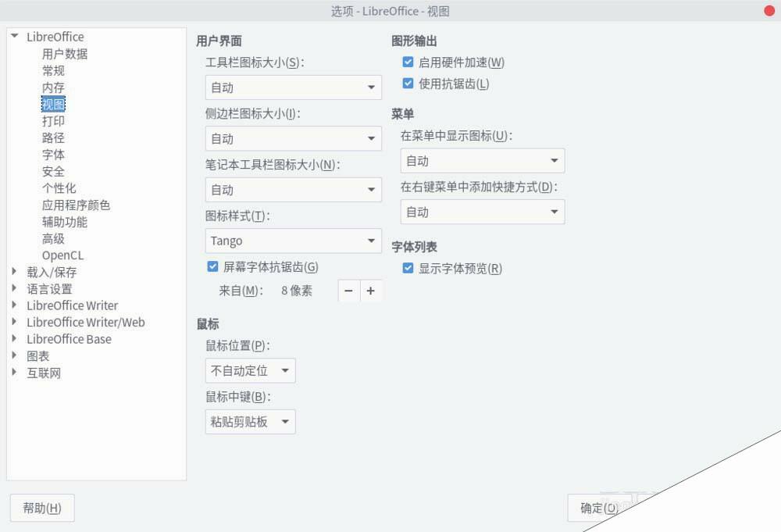This screenshot has height=532, width=781.
Task: Select 内存 in the options tree
Action: pos(53,87)
